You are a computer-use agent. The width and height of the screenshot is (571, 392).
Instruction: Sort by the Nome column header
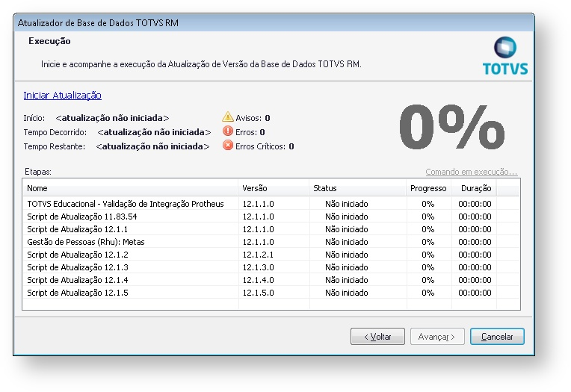point(130,188)
